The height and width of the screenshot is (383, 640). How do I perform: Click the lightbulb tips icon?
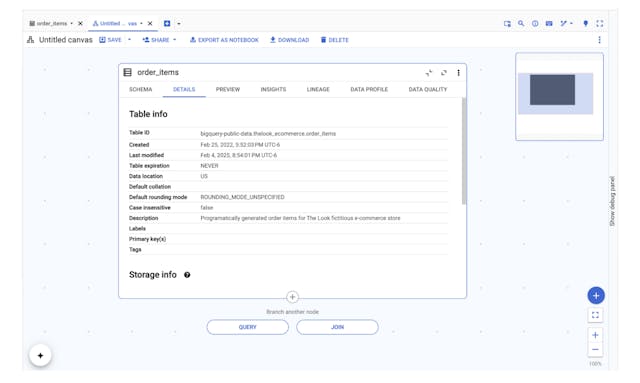[x=586, y=24]
